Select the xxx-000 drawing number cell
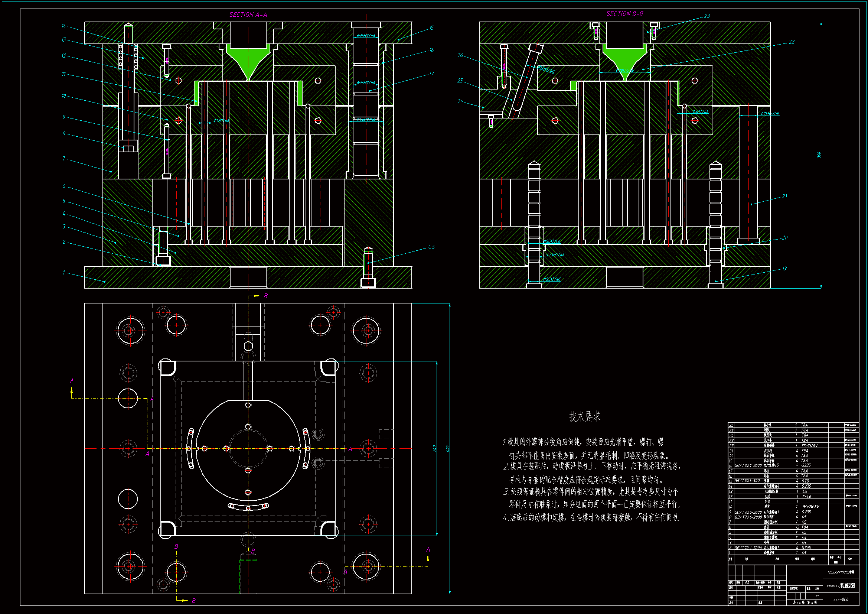 [841, 599]
